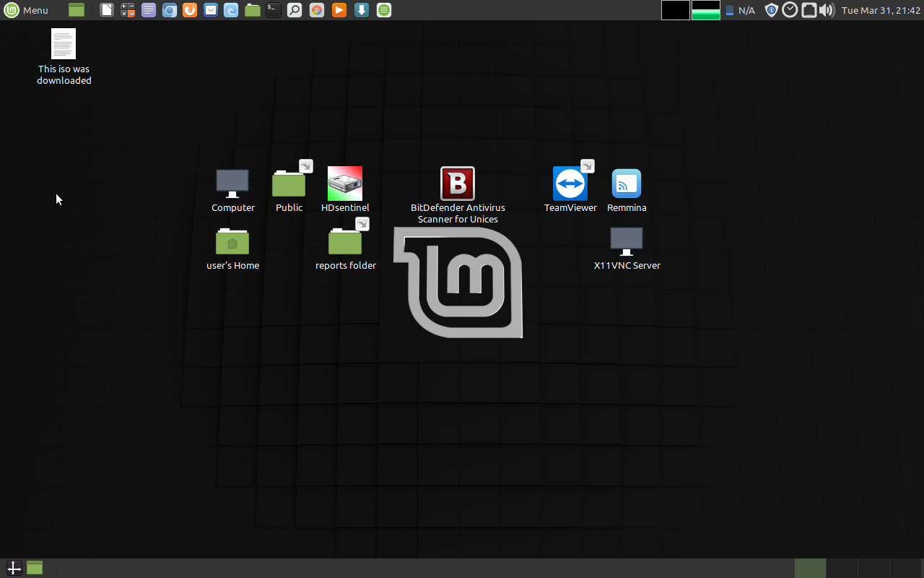Open the Chromium browser launcher
The image size is (924, 578).
pyautogui.click(x=170, y=10)
